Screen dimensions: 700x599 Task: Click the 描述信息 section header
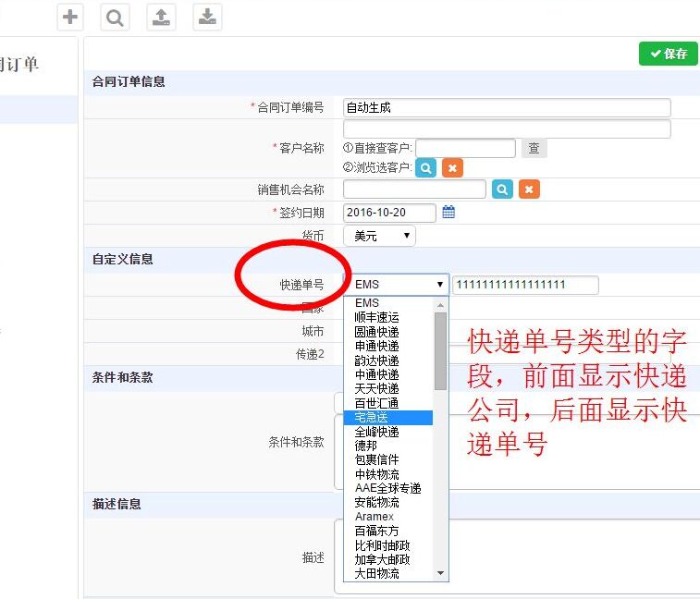pos(117,504)
